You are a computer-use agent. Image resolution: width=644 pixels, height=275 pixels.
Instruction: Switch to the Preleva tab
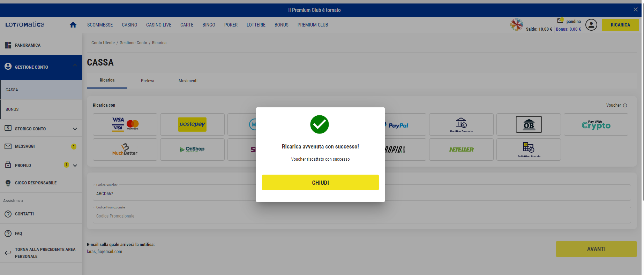click(x=147, y=81)
